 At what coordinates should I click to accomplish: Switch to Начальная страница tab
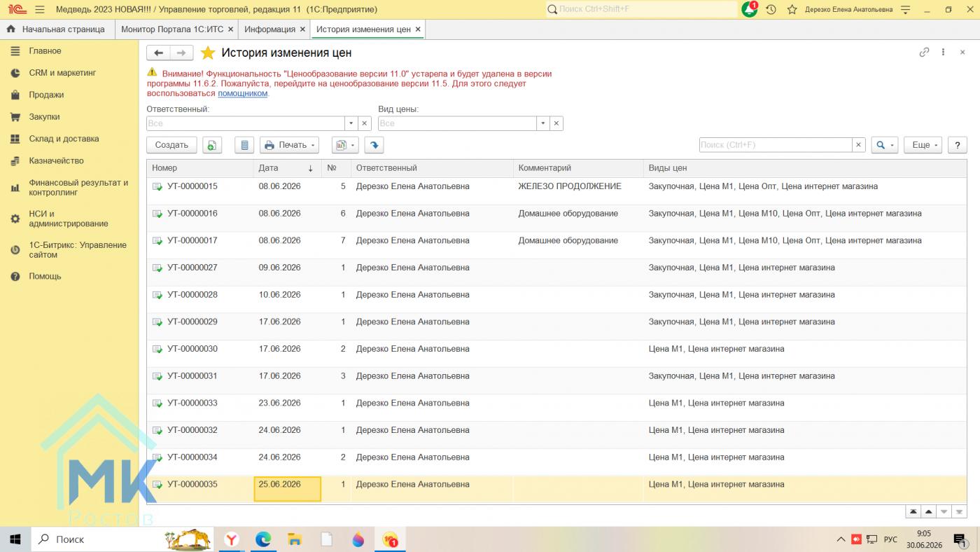tap(57, 29)
